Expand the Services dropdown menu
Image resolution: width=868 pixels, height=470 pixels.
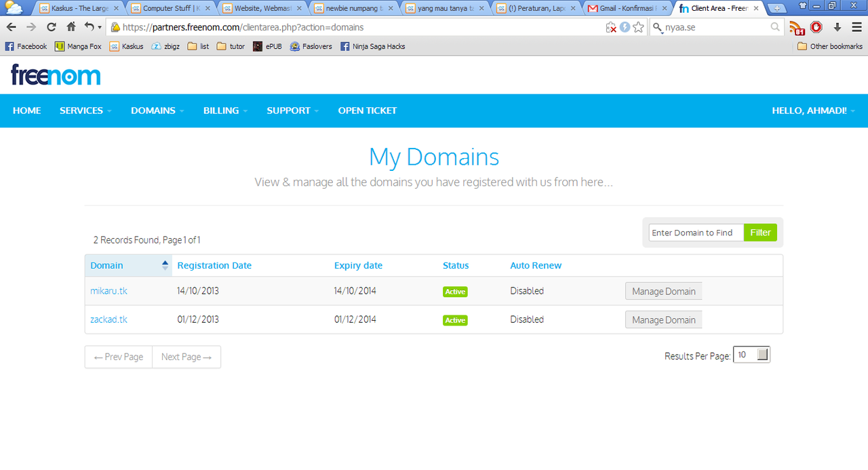pos(85,111)
